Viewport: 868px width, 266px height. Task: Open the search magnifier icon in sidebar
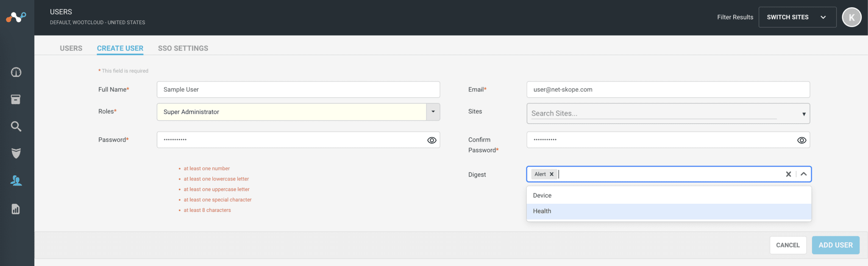point(16,126)
